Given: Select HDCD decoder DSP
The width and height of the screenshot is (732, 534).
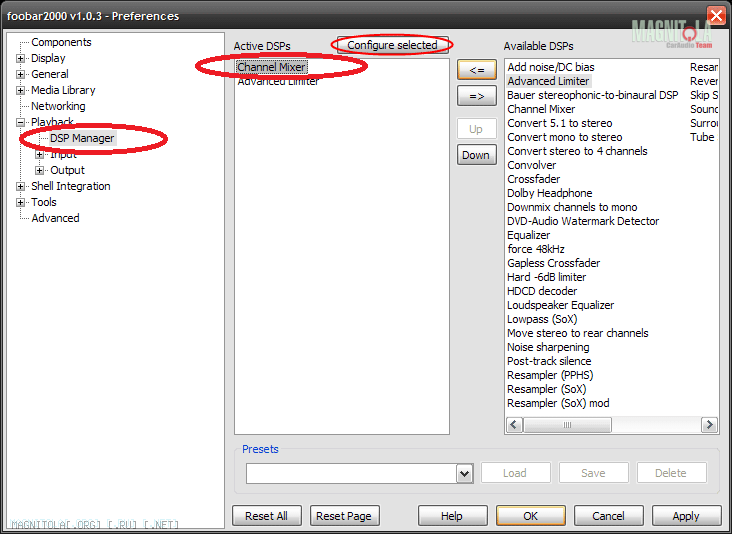Looking at the screenshot, I should tap(542, 291).
